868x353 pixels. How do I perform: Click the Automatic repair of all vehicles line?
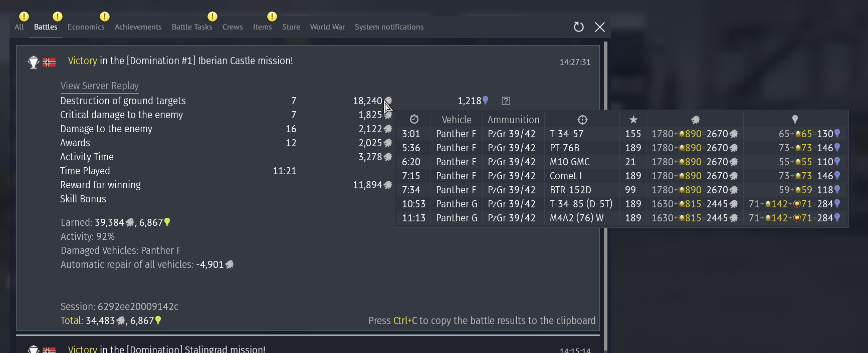tap(147, 264)
